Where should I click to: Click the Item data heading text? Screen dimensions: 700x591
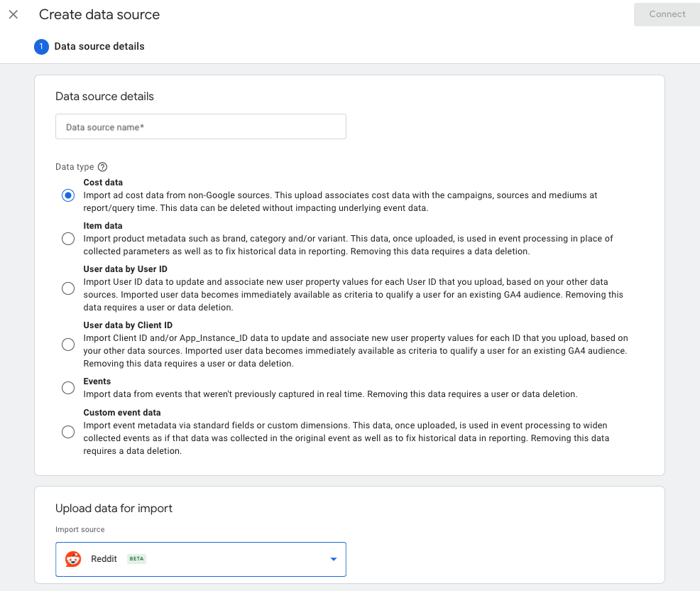tap(103, 226)
